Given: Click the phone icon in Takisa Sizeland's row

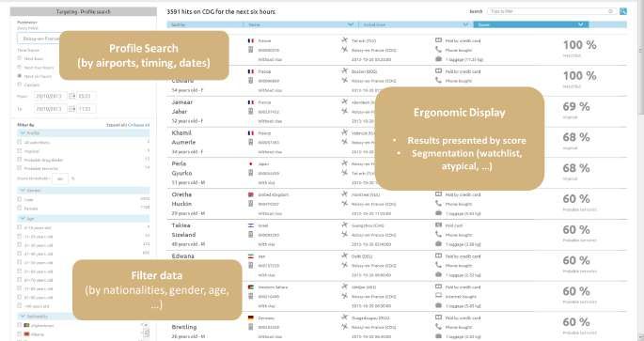Looking at the screenshot, I should 438,234.
